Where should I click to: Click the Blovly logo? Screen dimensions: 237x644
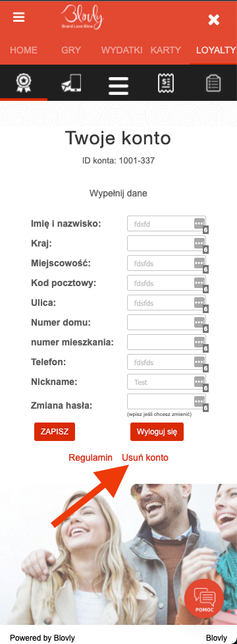82,17
